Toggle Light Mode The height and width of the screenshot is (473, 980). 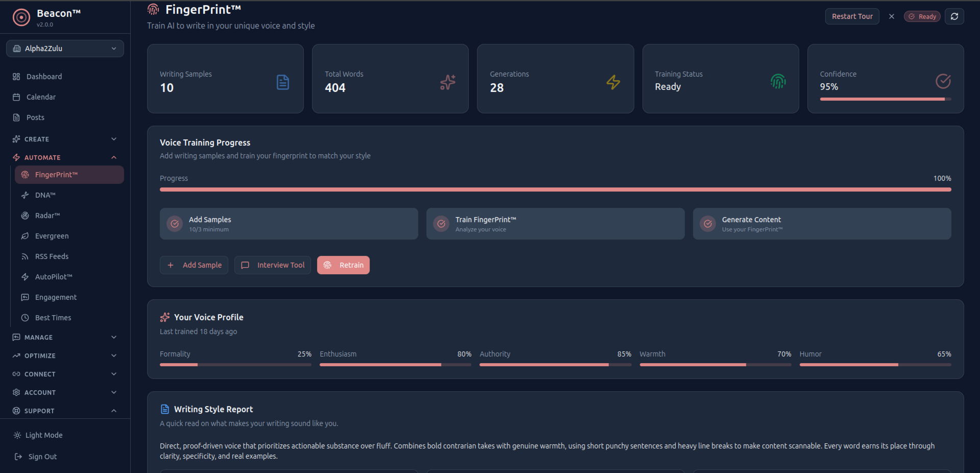pos(44,435)
